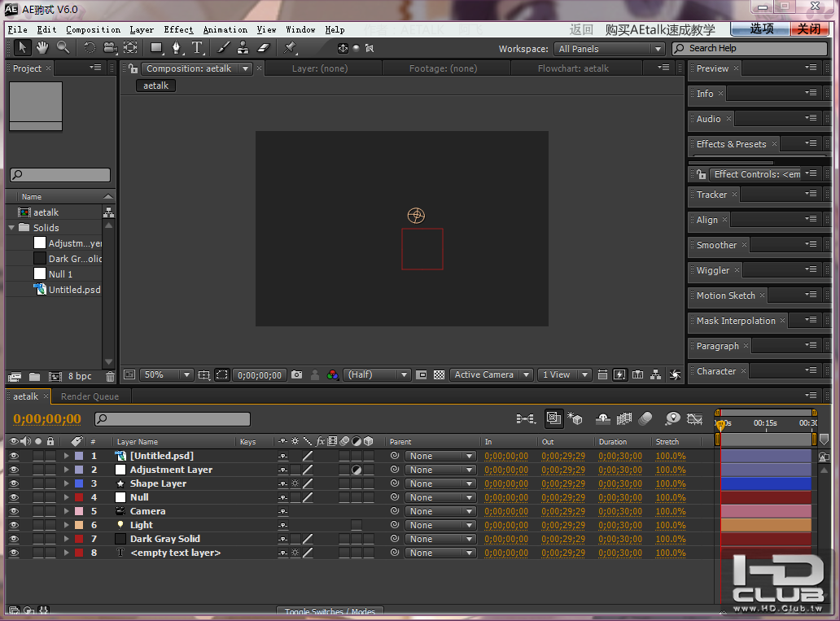The width and height of the screenshot is (840, 621).
Task: Select the Selection arrow tool
Action: click(22, 48)
